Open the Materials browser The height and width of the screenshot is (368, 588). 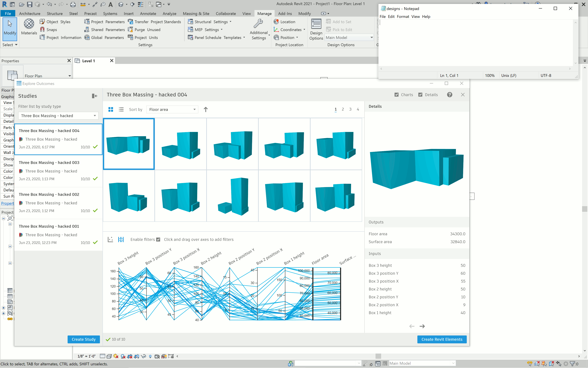29,27
